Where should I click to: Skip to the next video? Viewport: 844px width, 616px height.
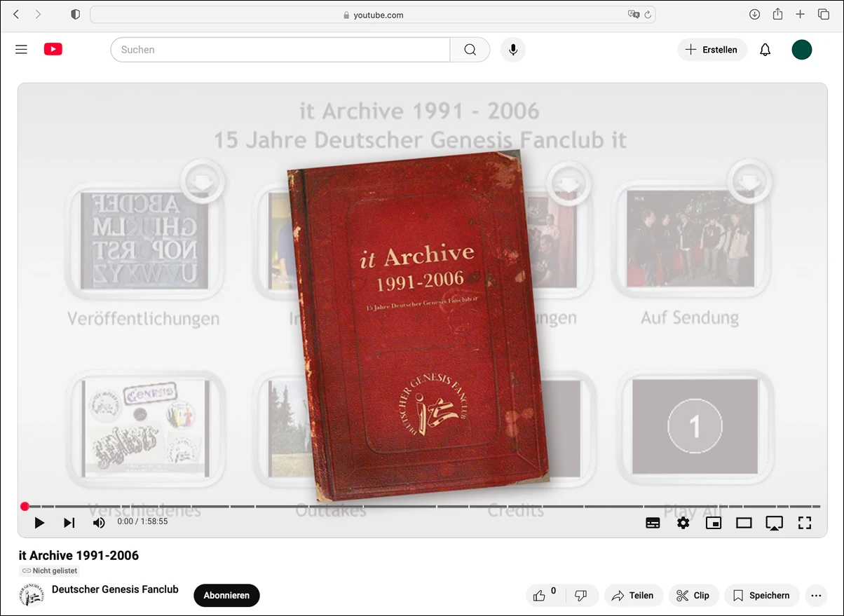(x=69, y=523)
